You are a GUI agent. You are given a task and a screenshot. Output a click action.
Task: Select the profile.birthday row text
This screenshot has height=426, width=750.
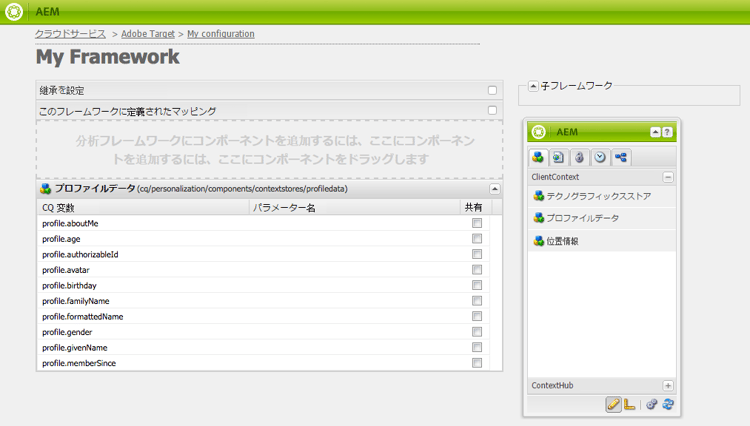[x=69, y=285]
